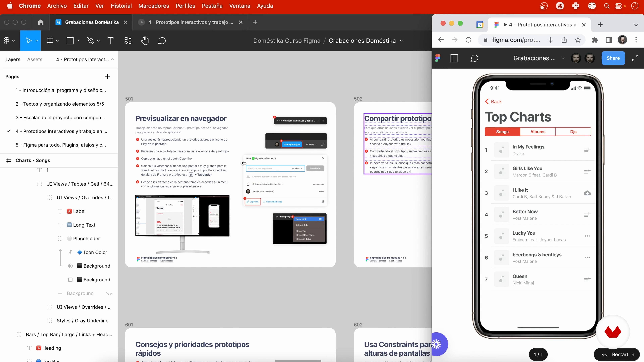
Task: Select the Text tool
Action: (111, 40)
